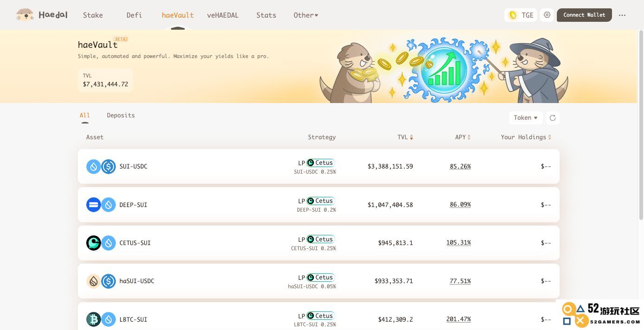Viewport: 644px width, 330px height.
Task: Open the settings gear icon
Action: click(547, 15)
